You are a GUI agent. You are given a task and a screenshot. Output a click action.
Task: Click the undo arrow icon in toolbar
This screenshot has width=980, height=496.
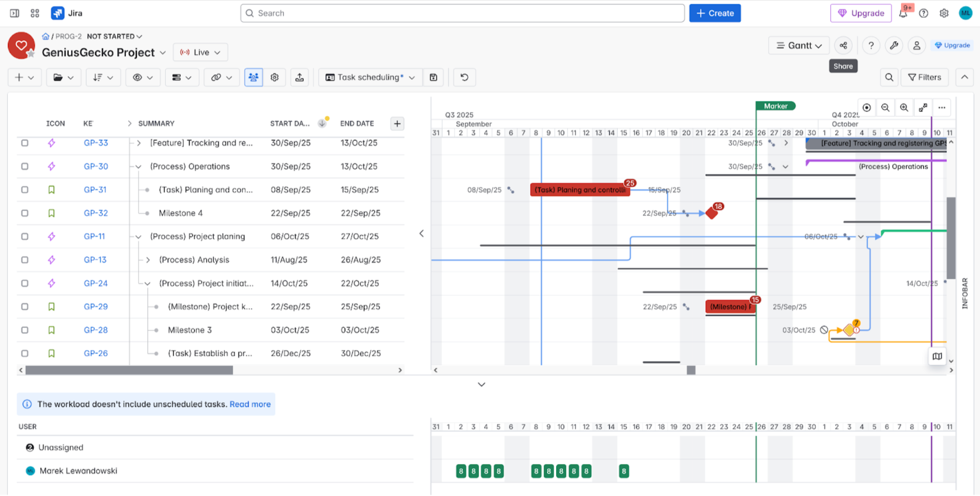pyautogui.click(x=464, y=77)
